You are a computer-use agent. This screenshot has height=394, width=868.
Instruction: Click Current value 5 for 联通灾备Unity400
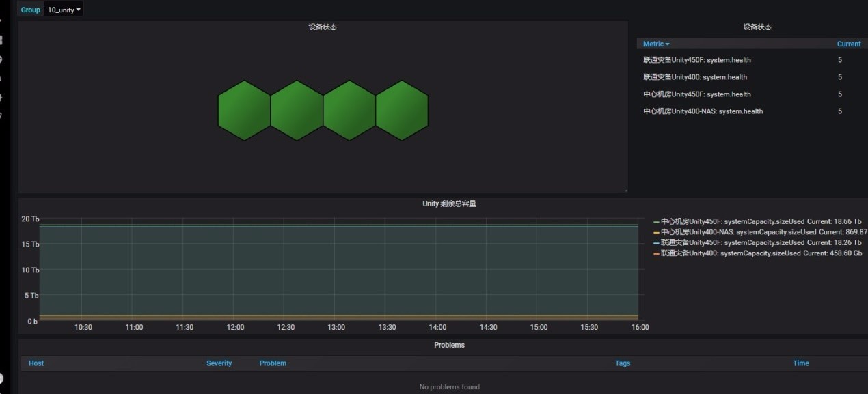click(x=840, y=77)
